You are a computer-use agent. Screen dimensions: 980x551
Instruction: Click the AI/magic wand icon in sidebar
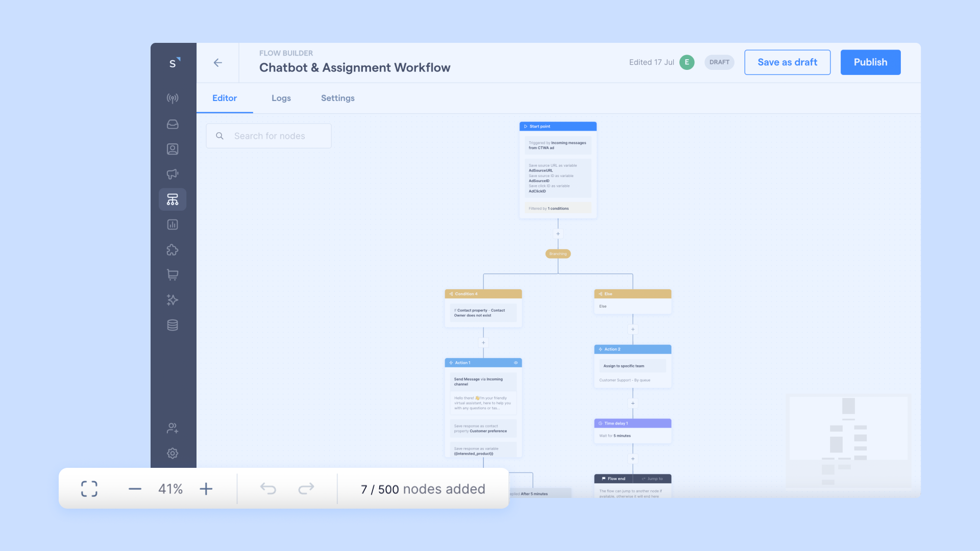click(x=173, y=300)
